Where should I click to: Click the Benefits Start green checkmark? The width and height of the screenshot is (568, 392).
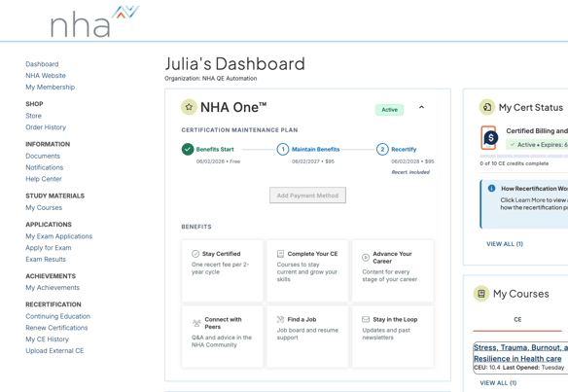[x=188, y=149]
